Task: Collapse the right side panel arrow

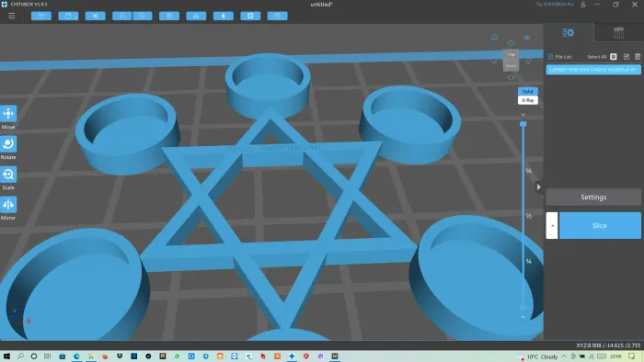Action: (539, 187)
